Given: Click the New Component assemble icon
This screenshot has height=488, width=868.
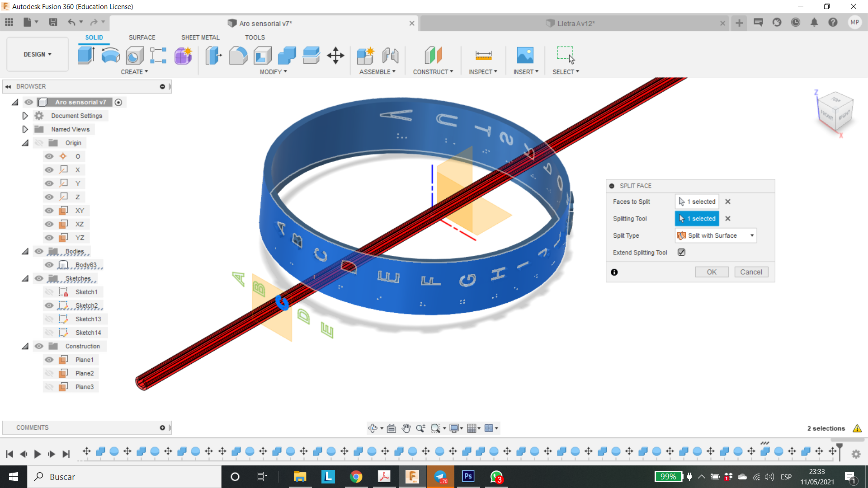Looking at the screenshot, I should click(x=365, y=56).
